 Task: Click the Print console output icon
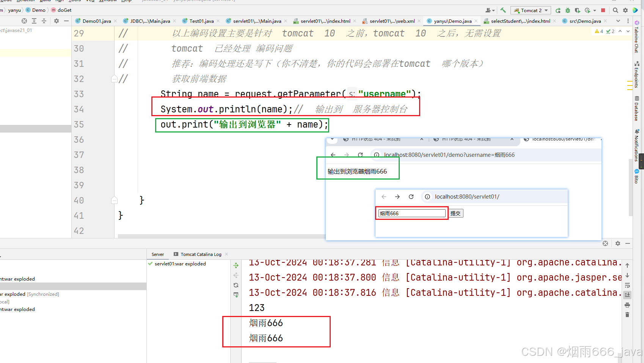(627, 305)
